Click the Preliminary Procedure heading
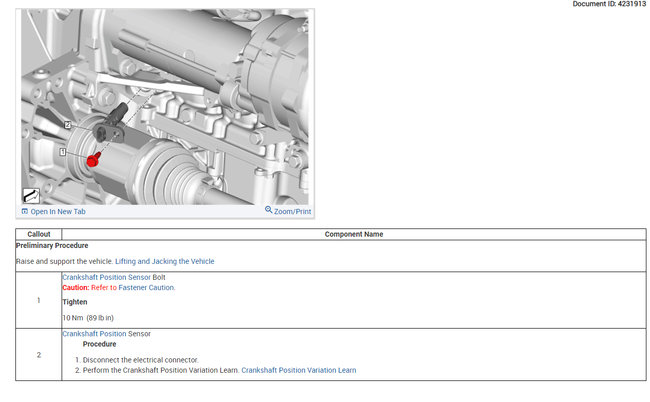 (52, 246)
